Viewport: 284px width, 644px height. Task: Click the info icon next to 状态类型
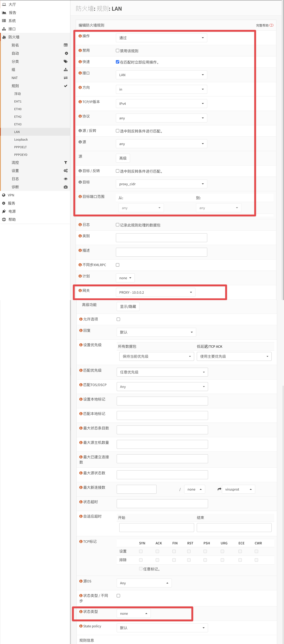[x=81, y=611]
